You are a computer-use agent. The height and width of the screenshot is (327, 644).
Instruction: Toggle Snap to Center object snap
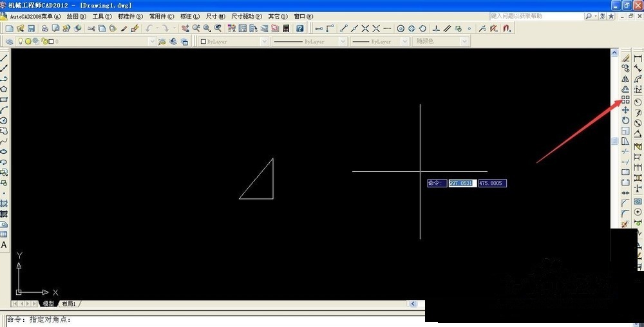click(401, 28)
